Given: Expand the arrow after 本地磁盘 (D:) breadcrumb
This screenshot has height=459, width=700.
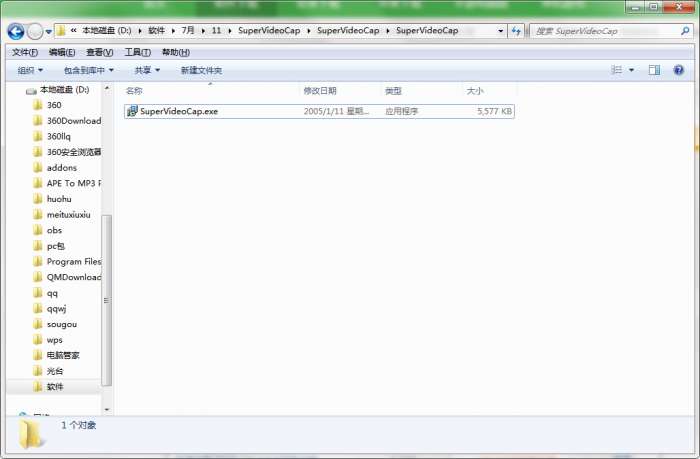Looking at the screenshot, I should [x=140, y=31].
